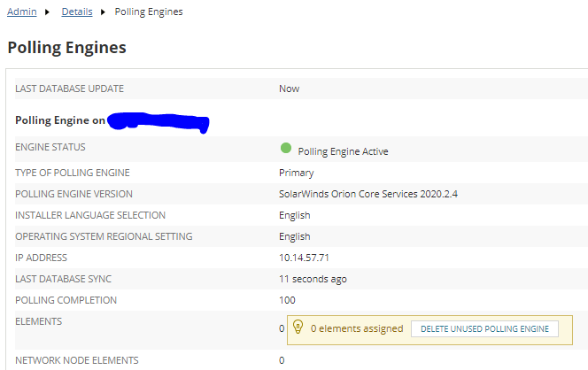The image size is (588, 370).
Task: Click the Network Node Elements label
Action: [77, 360]
